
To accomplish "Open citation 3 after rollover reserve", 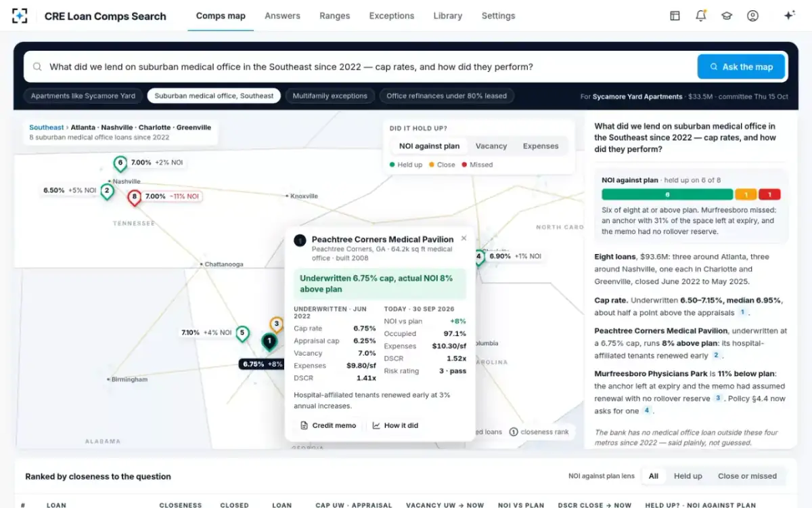I will tap(719, 398).
